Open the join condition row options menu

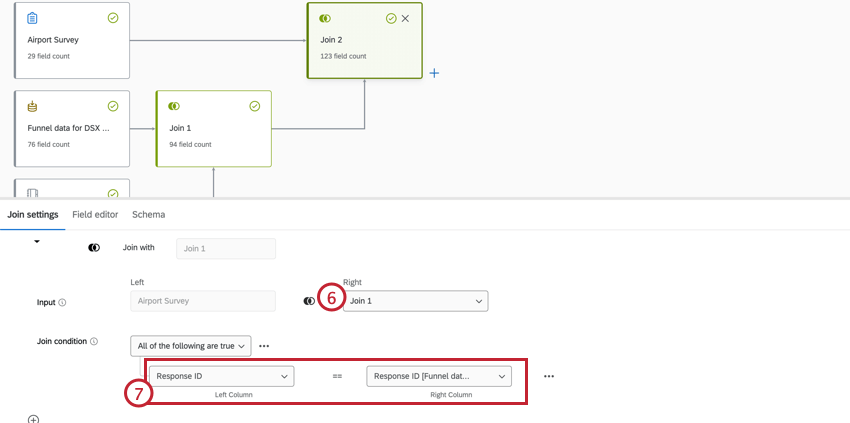point(549,377)
